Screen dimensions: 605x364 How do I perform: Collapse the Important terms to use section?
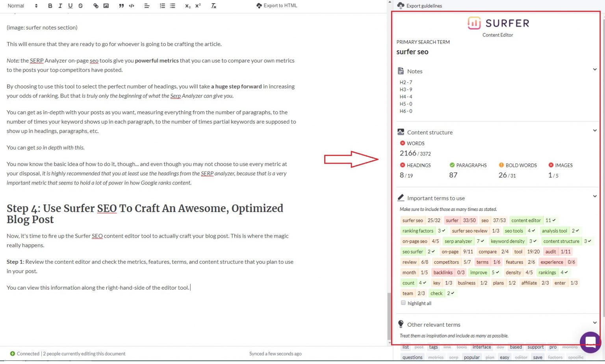click(x=594, y=196)
